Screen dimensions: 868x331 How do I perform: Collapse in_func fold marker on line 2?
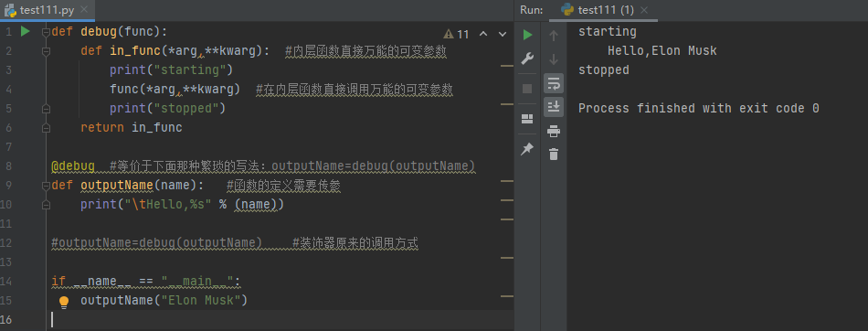pos(47,51)
